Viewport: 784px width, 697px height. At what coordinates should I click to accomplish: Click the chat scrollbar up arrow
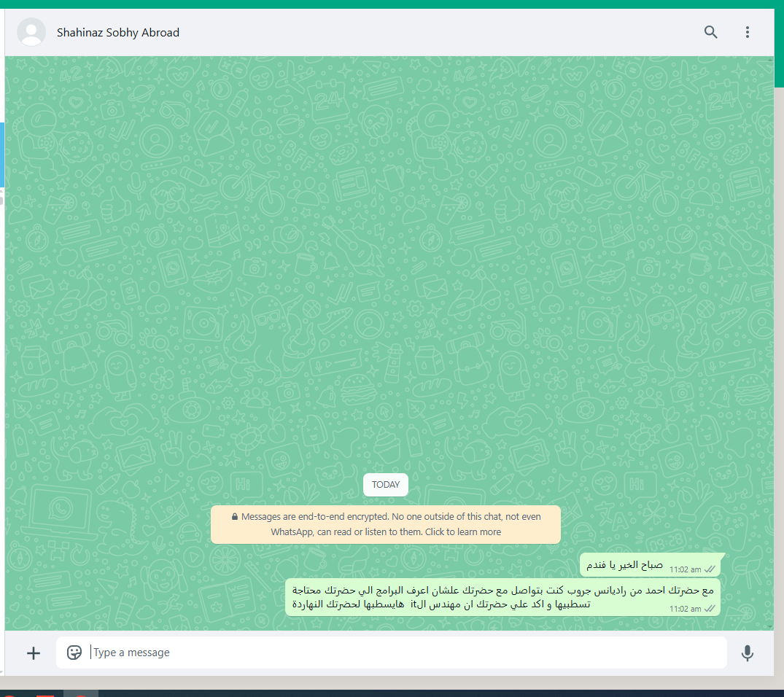pyautogui.click(x=770, y=60)
